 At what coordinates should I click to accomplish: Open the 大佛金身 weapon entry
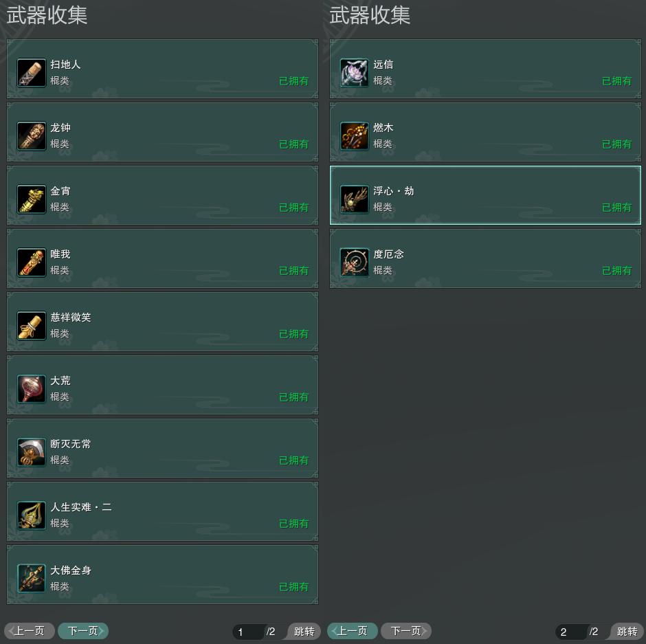tap(162, 575)
